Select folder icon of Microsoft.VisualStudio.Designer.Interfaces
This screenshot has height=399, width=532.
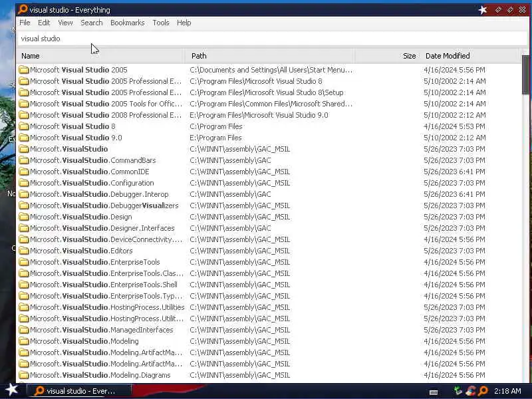click(24, 228)
